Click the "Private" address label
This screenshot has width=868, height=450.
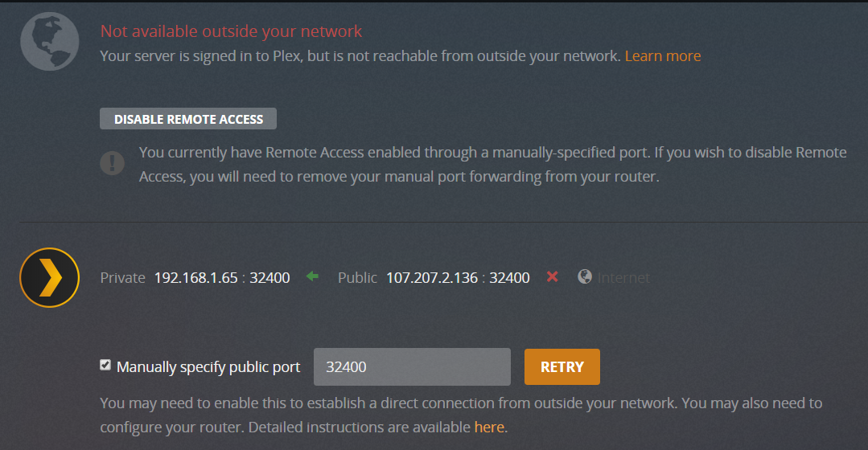point(122,278)
